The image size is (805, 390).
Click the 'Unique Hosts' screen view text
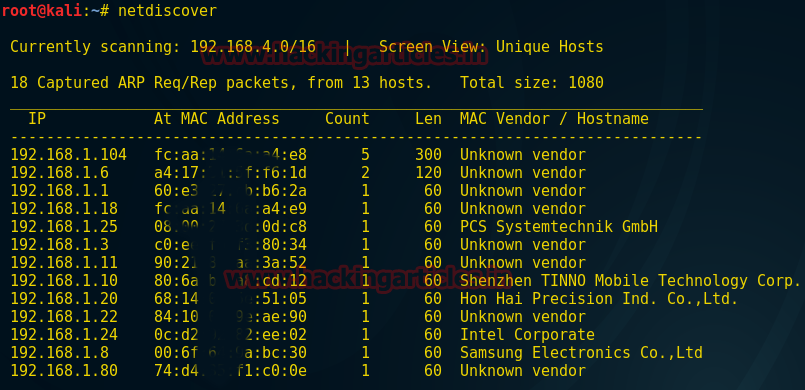tap(549, 47)
